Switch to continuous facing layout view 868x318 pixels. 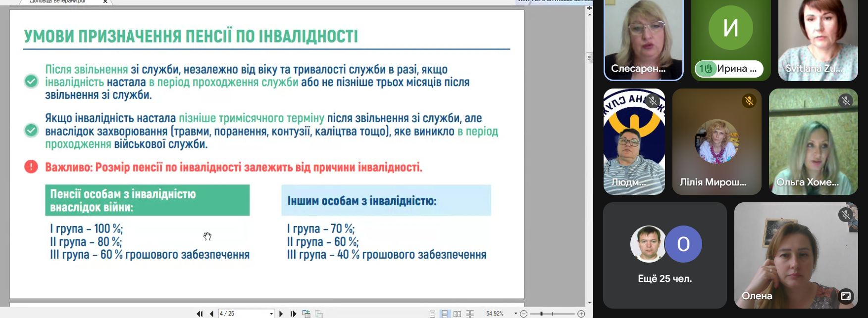pos(470,314)
